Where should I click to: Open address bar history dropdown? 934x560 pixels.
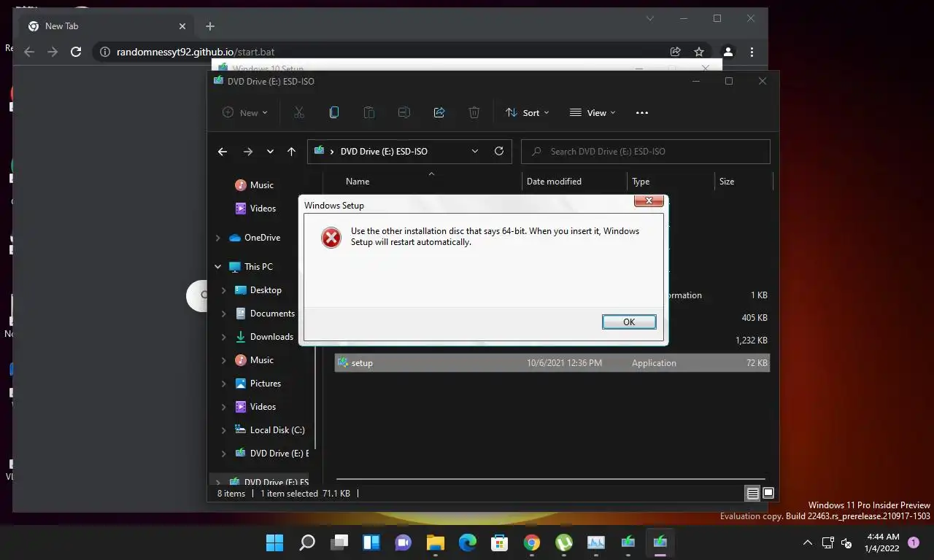tap(475, 152)
